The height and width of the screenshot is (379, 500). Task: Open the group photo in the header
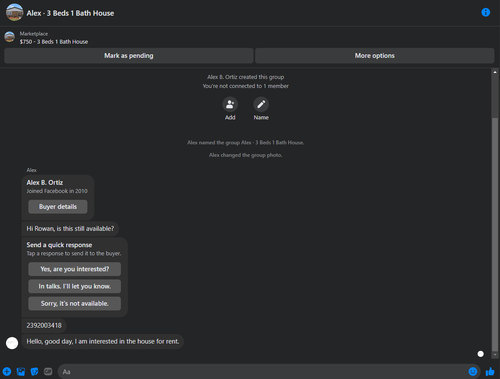[14, 12]
